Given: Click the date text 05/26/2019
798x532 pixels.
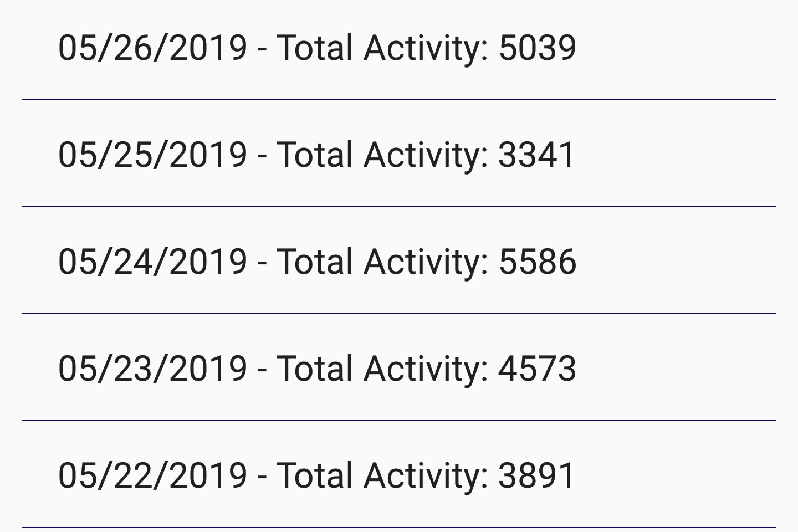Looking at the screenshot, I should coord(152,48).
